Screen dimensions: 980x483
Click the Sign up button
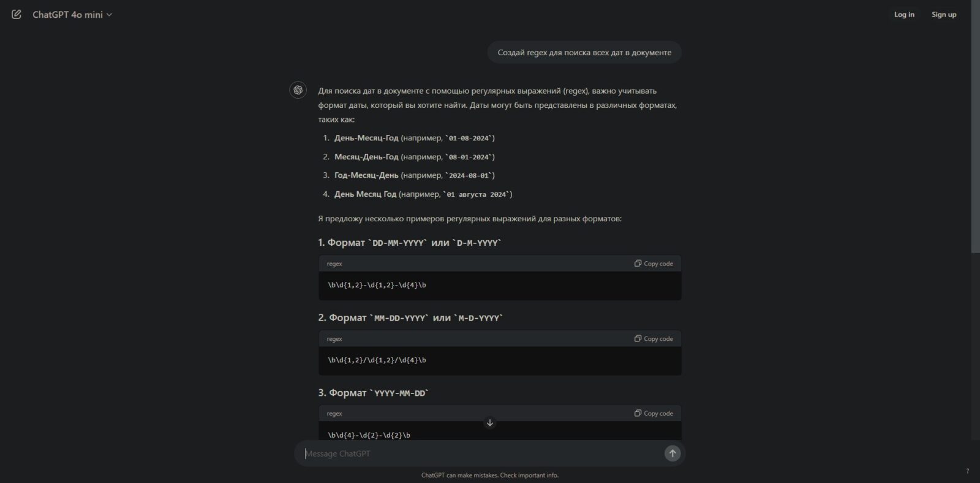[x=944, y=14]
